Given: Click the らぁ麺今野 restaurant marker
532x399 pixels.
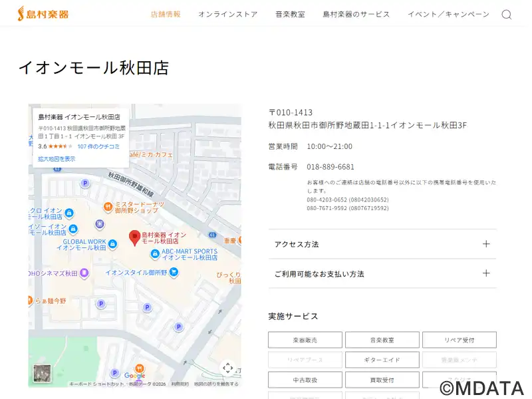Looking at the screenshot, I should 29,301.
